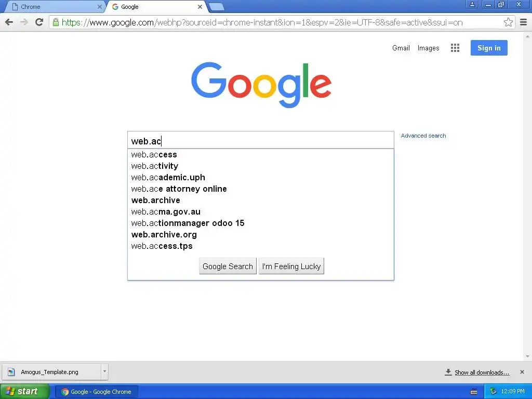Switch to the Chrome tab
The height and width of the screenshot is (399, 532).
pyautogui.click(x=54, y=7)
